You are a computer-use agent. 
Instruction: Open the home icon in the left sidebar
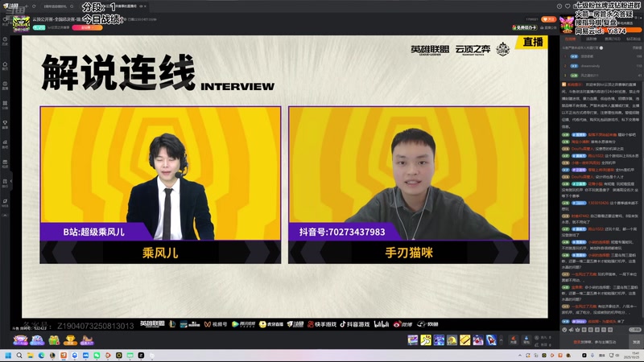5,66
